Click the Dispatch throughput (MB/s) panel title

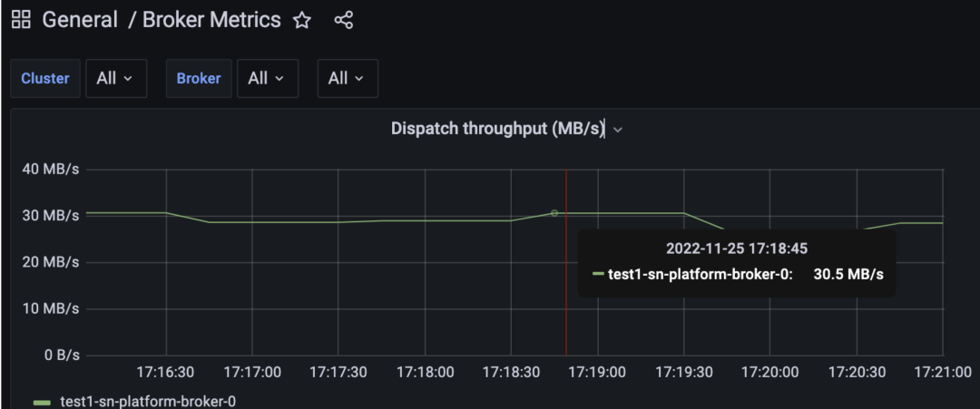click(497, 129)
